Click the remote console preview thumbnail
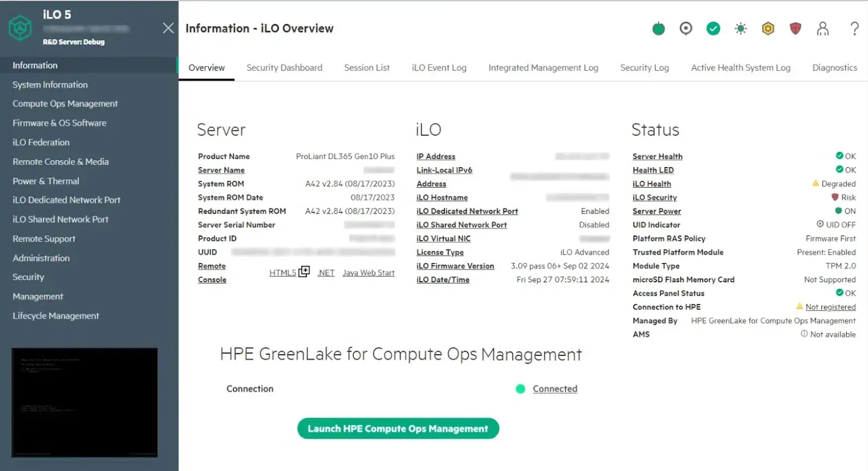Image resolution: width=868 pixels, height=471 pixels. (x=85, y=402)
